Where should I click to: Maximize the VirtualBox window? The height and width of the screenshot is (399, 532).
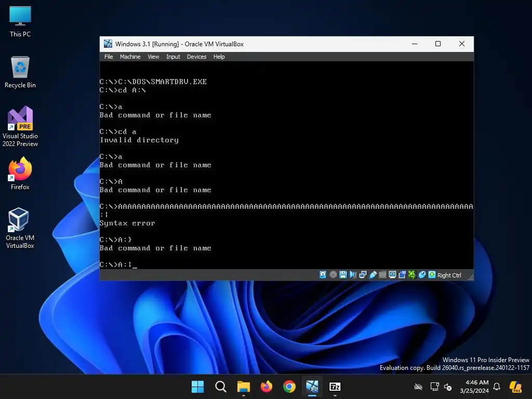[438, 44]
